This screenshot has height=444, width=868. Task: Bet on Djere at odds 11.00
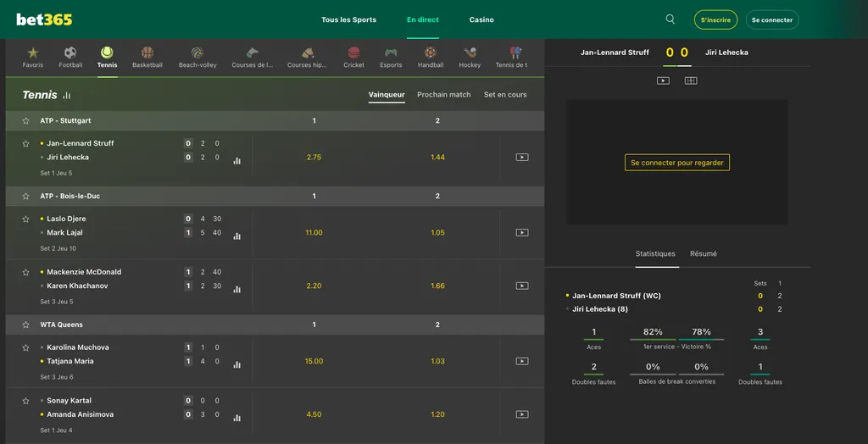click(314, 232)
